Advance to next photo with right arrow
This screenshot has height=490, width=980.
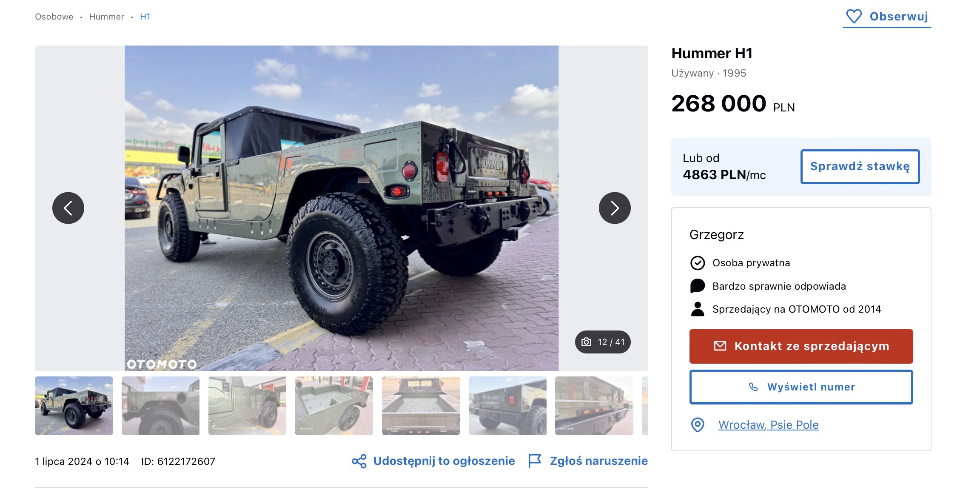(615, 208)
